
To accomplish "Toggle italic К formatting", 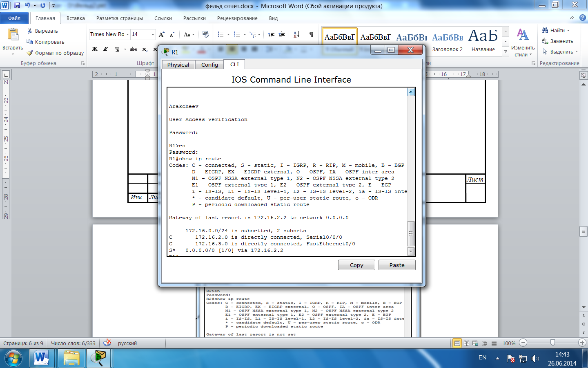I will click(106, 49).
